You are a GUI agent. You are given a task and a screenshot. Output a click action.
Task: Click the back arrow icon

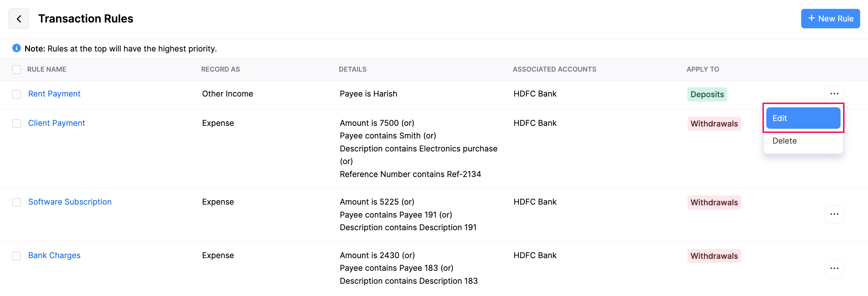pos(19,19)
